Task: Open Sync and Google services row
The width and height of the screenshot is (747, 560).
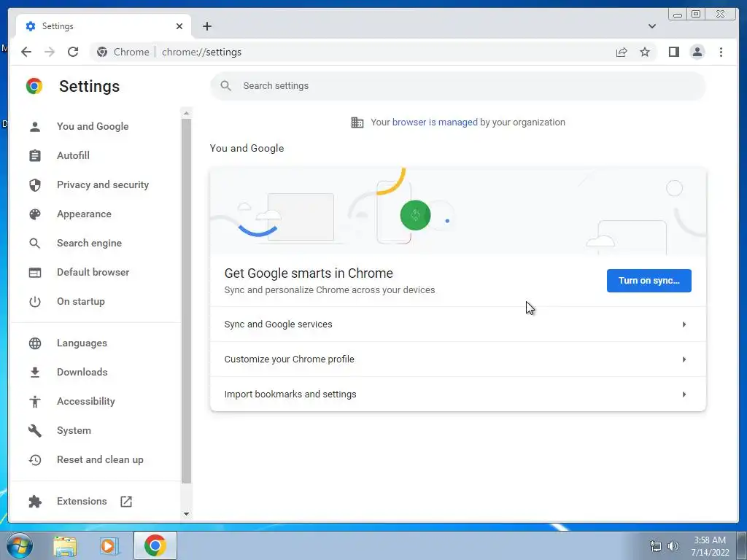Action: pyautogui.click(x=458, y=324)
